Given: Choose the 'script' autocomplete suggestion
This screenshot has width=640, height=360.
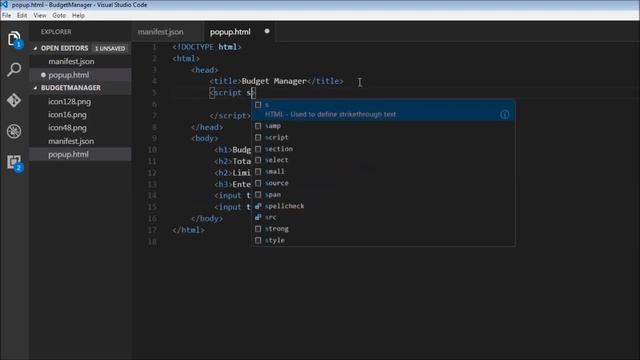Looking at the screenshot, I should 383,138.
